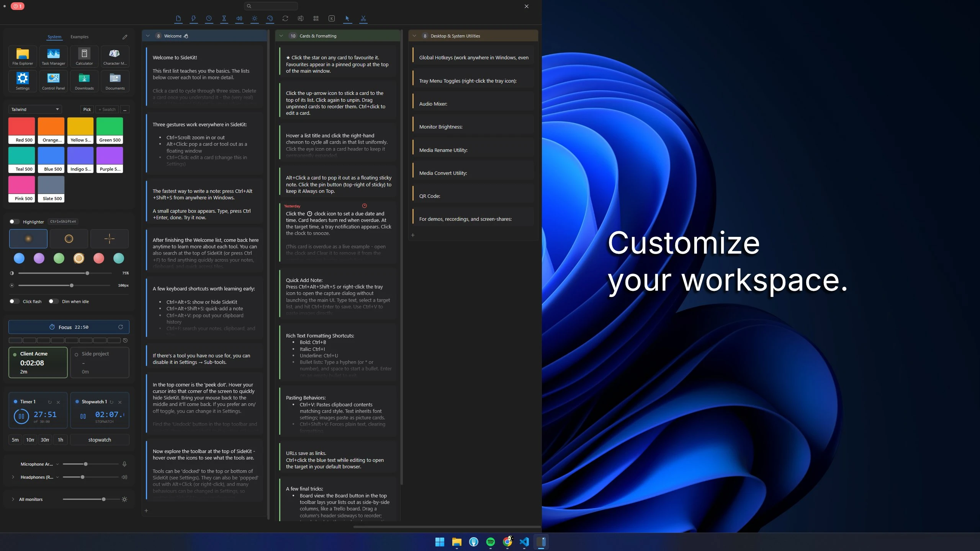Screen dimensions: 980x551
Task: Collapse the Desktop & System Utilities chevron
Action: click(x=414, y=36)
